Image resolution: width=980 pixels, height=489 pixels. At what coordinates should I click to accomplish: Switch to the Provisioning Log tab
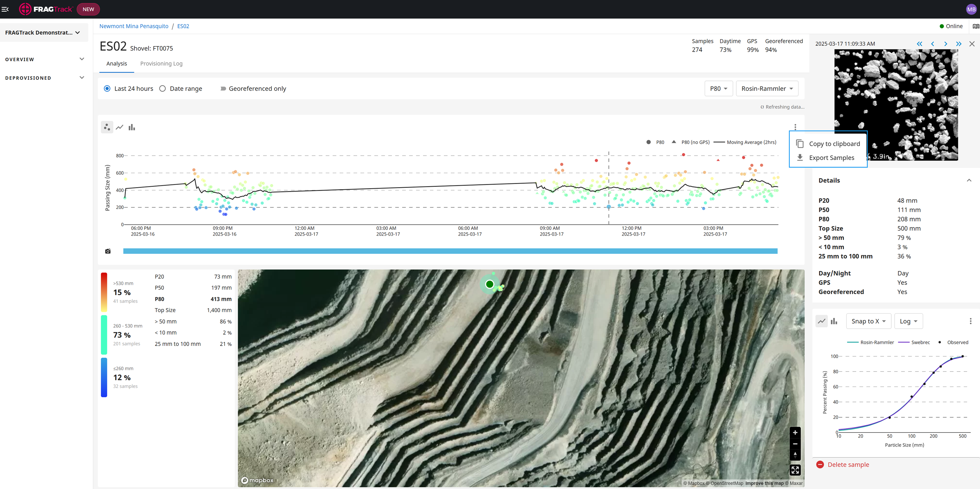[161, 64]
